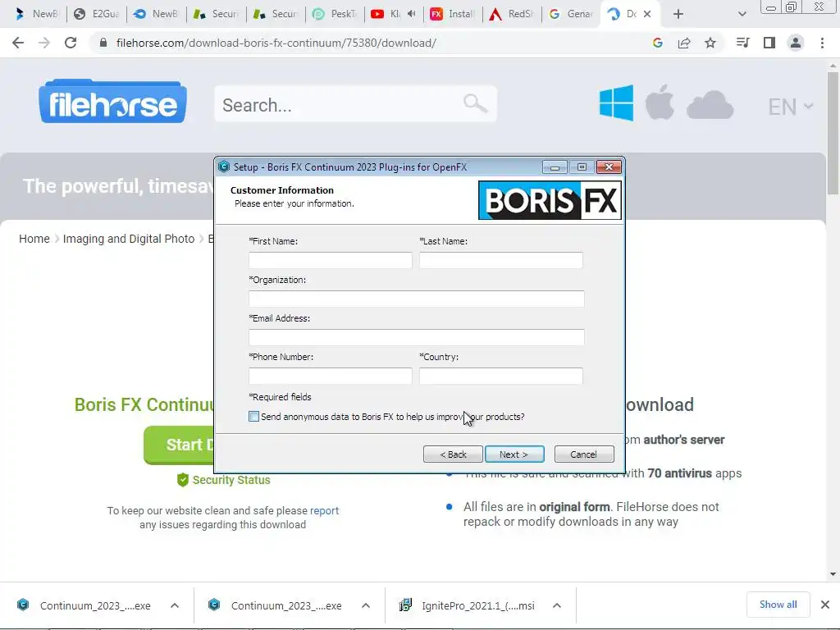
Task: Click the padlock site info icon
Action: pyautogui.click(x=103, y=43)
